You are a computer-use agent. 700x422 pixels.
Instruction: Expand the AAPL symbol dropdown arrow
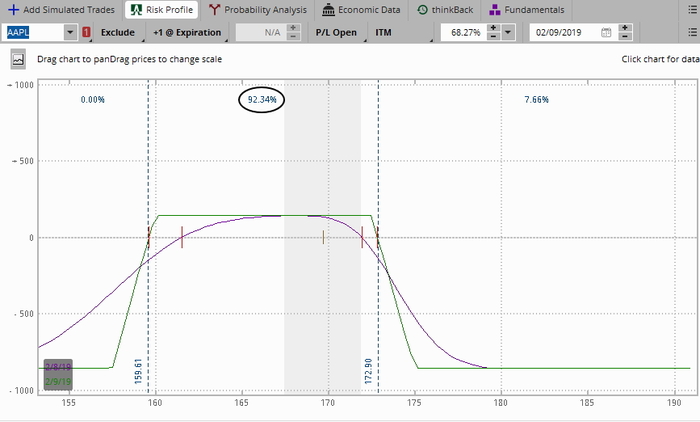pyautogui.click(x=70, y=32)
